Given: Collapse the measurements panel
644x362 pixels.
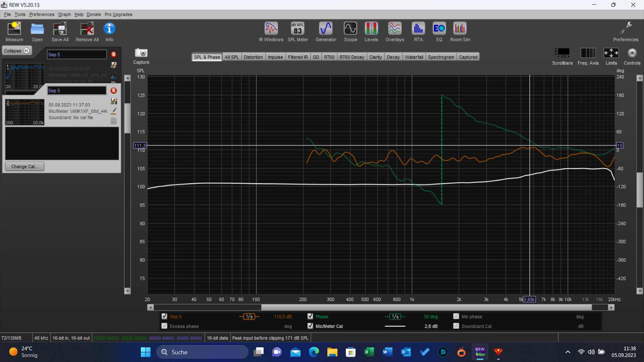Looking at the screenshot, I should (17, 51).
